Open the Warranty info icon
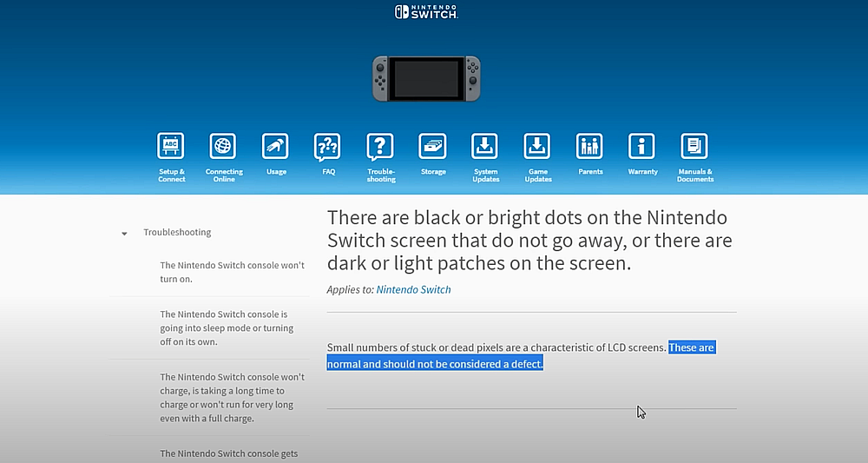 tap(641, 146)
